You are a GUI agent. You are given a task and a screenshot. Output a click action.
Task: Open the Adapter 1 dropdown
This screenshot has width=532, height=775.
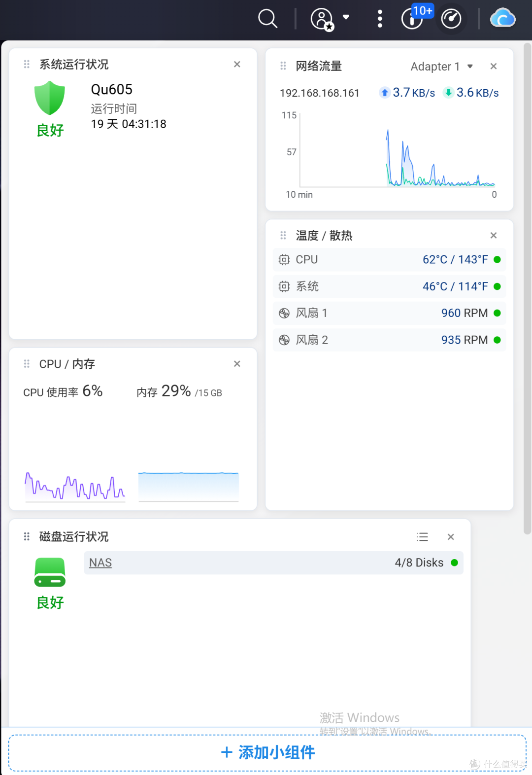coord(442,66)
